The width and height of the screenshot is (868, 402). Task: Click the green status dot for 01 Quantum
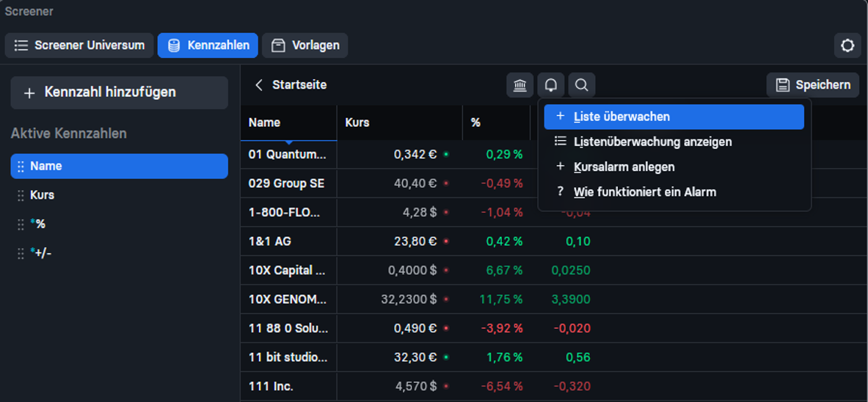click(x=446, y=155)
